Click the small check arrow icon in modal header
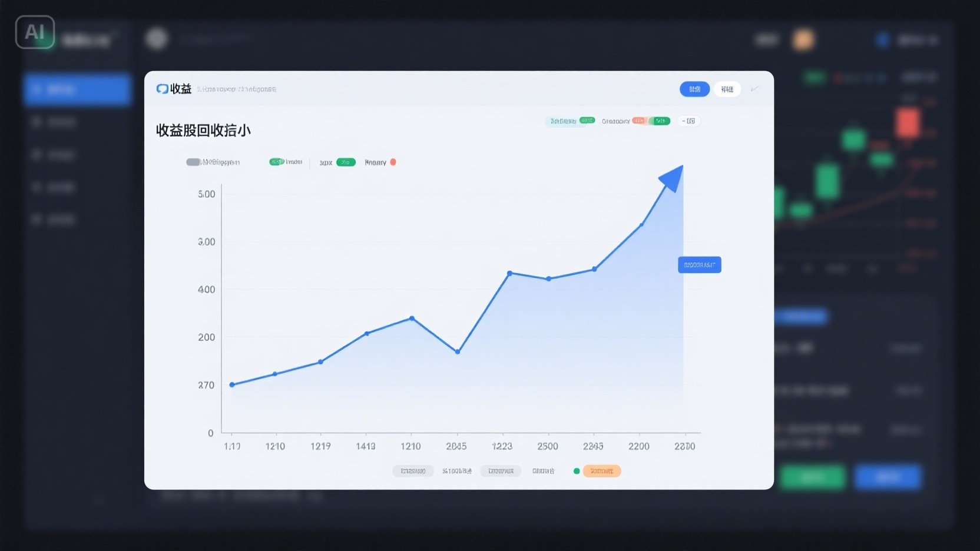This screenshot has height=551, width=980. pos(754,89)
